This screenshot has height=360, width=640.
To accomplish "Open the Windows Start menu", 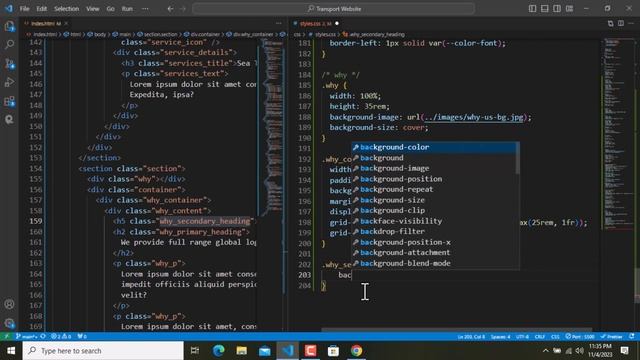I will click(11, 351).
